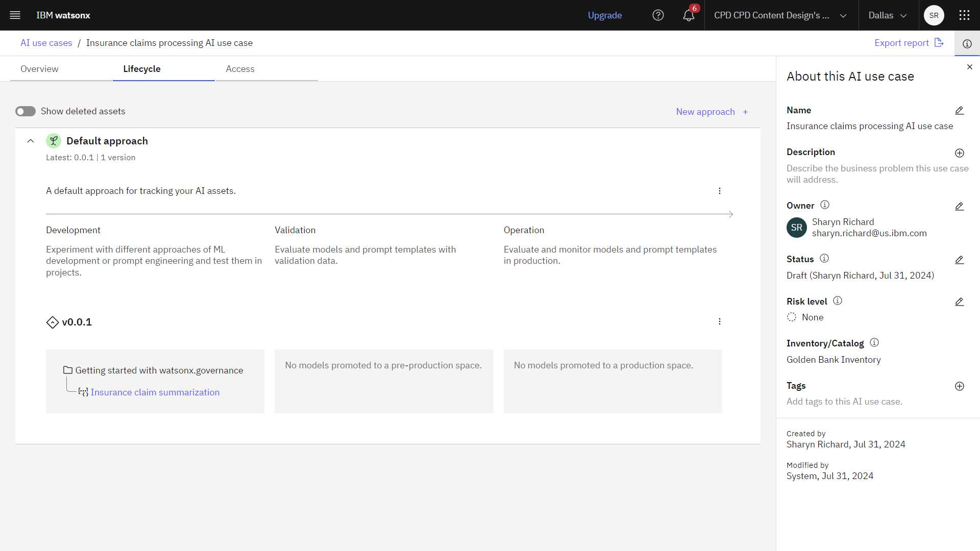This screenshot has height=551, width=980.
Task: Click the three-dot menu for v0.0.1
Action: tap(720, 321)
